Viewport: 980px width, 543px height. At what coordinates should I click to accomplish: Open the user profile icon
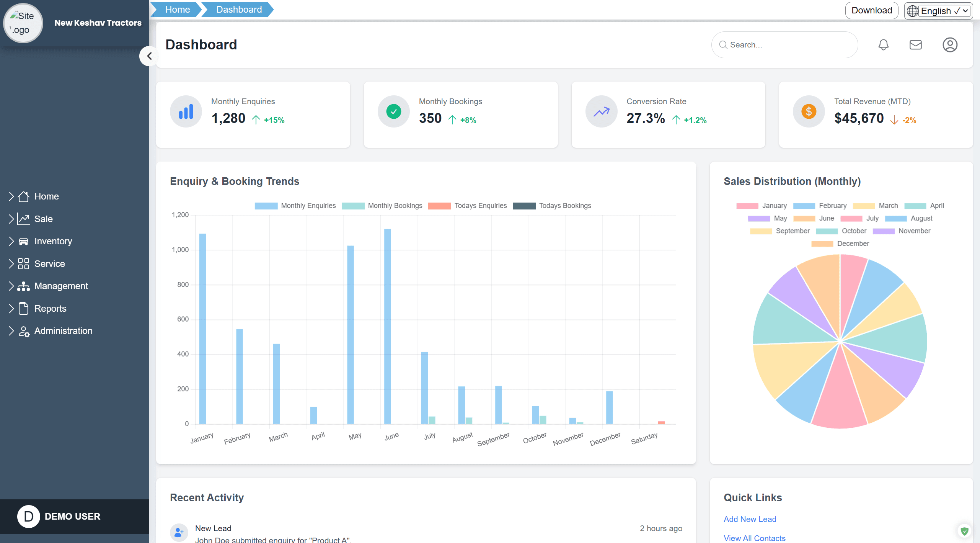[x=949, y=45]
